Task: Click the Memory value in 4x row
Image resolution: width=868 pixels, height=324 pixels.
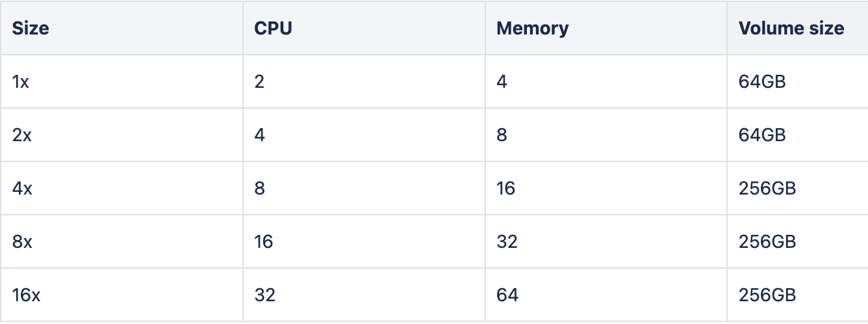Action: [x=505, y=189]
